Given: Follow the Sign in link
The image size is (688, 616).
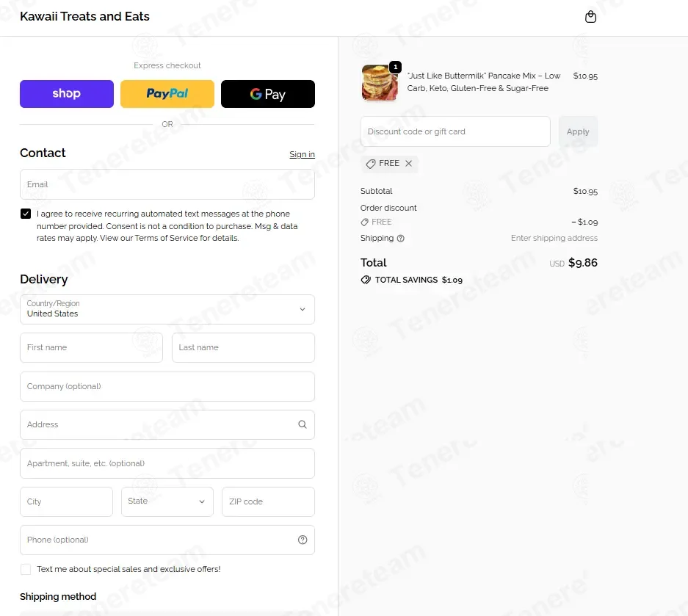Looking at the screenshot, I should [302, 154].
